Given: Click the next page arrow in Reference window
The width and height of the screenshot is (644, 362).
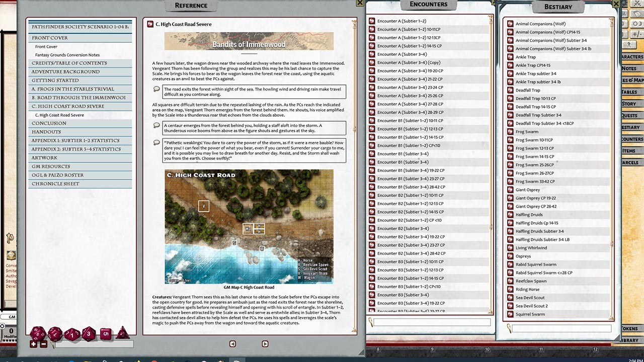Looking at the screenshot, I should (265, 344).
